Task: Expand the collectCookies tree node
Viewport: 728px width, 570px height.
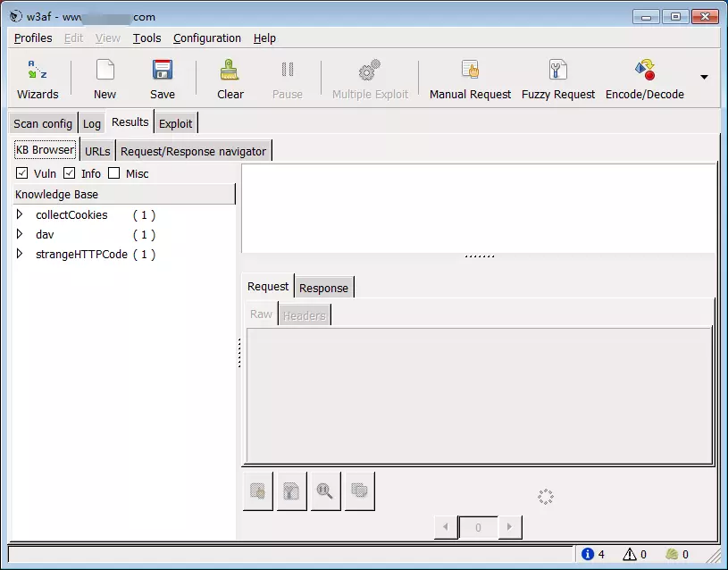Action: tap(20, 214)
